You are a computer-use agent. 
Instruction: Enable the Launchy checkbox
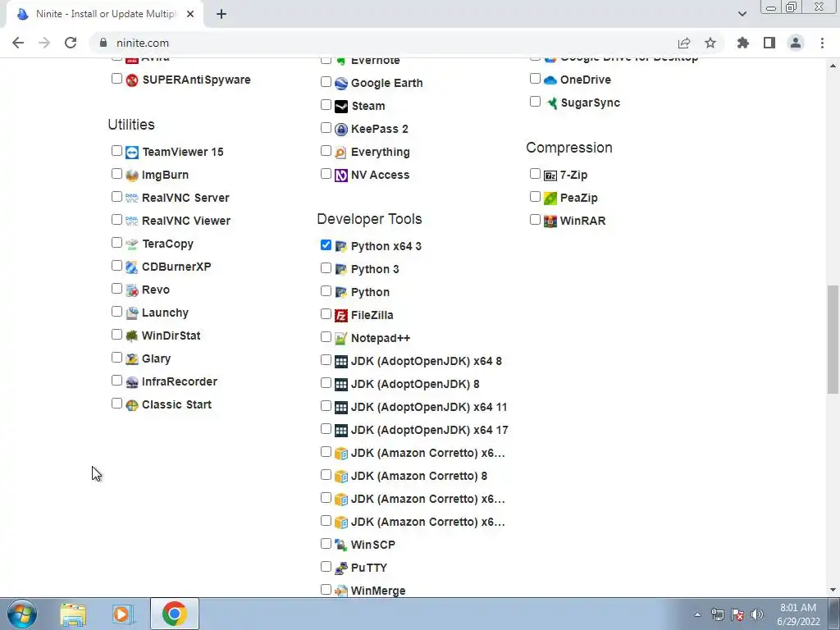[x=116, y=311]
